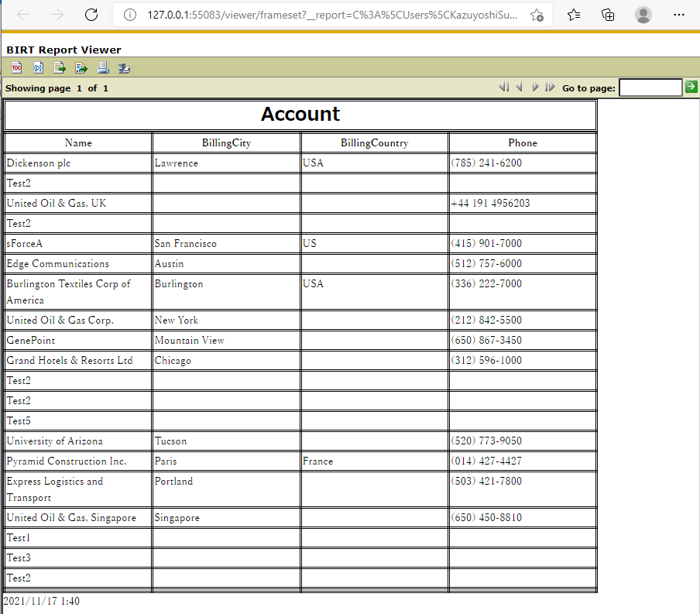Click the Tucson city cell
700x614 pixels.
pyautogui.click(x=226, y=441)
